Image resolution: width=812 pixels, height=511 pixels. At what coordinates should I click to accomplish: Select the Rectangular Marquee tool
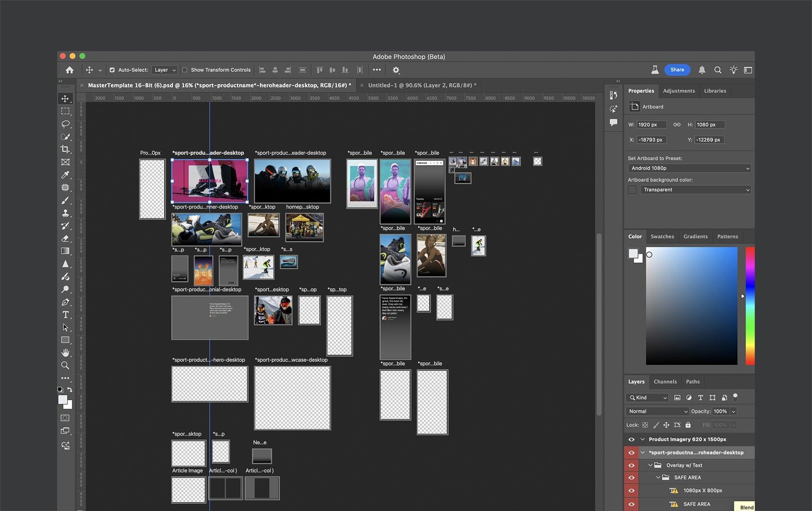(x=65, y=111)
